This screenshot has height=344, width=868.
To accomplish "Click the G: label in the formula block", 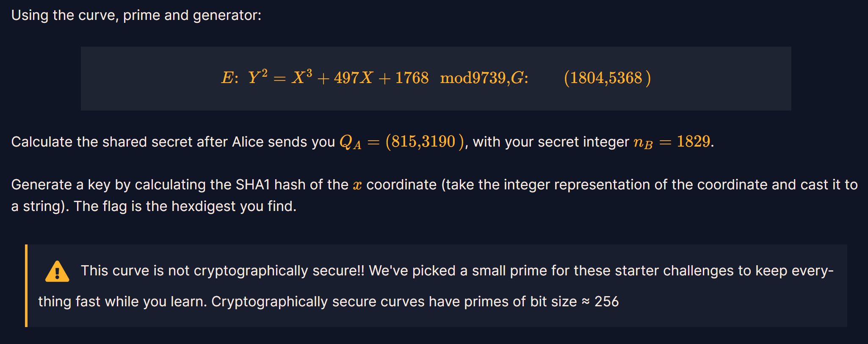I will (519, 78).
